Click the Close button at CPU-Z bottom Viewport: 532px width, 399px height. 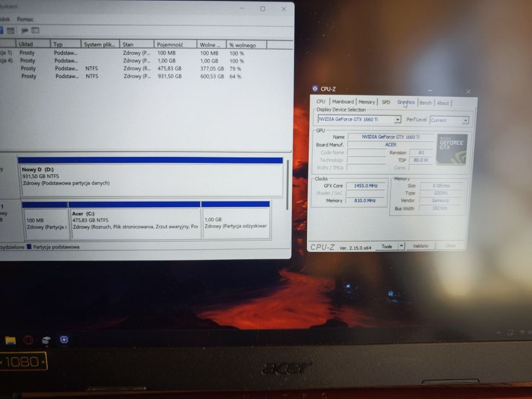(450, 245)
